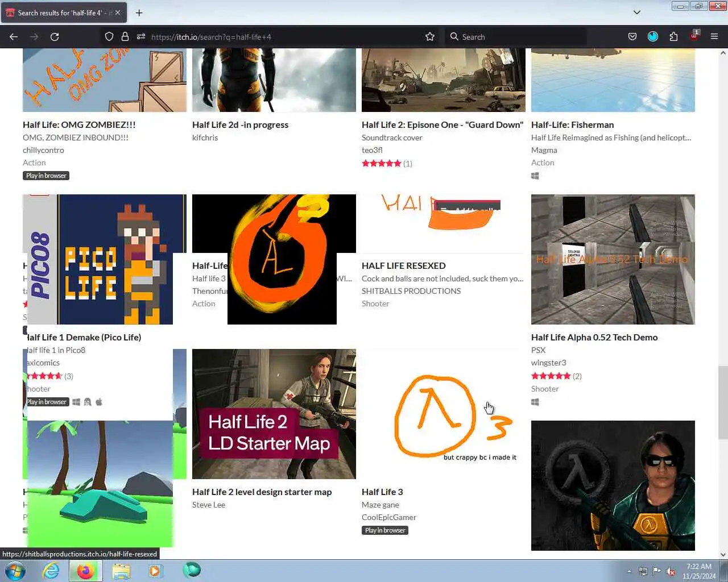Open the Half Life 3 maze game title
This screenshot has width=728, height=582.
[382, 492]
